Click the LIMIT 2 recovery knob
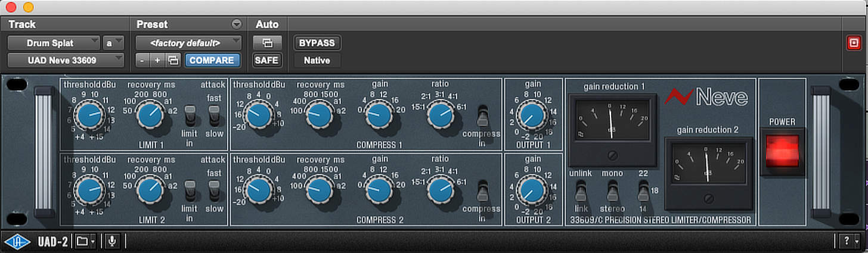868x253 pixels. [x=150, y=190]
